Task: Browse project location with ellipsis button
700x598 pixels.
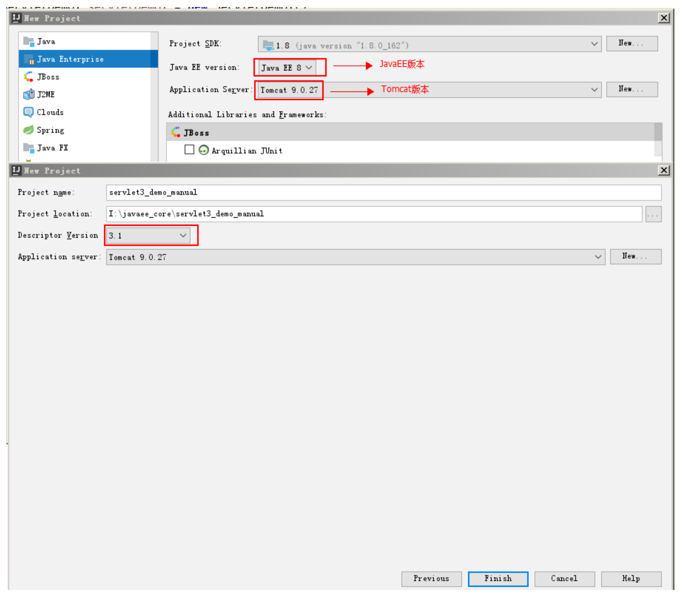Action: (x=653, y=214)
